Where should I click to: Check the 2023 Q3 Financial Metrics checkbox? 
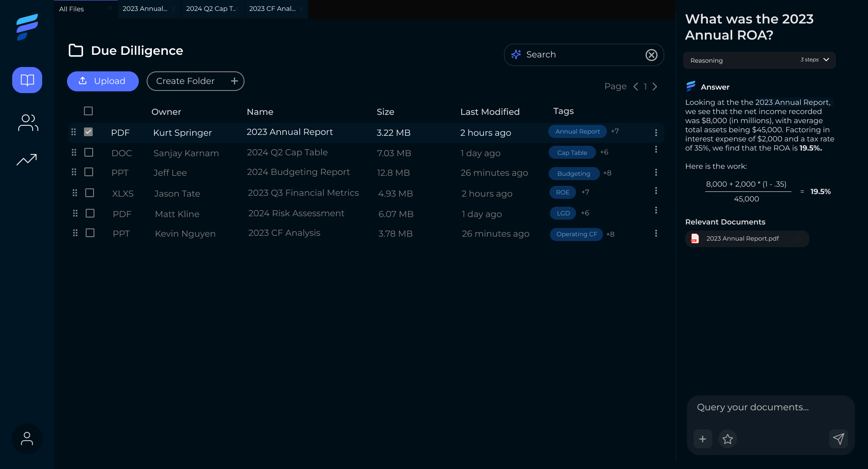coord(90,193)
